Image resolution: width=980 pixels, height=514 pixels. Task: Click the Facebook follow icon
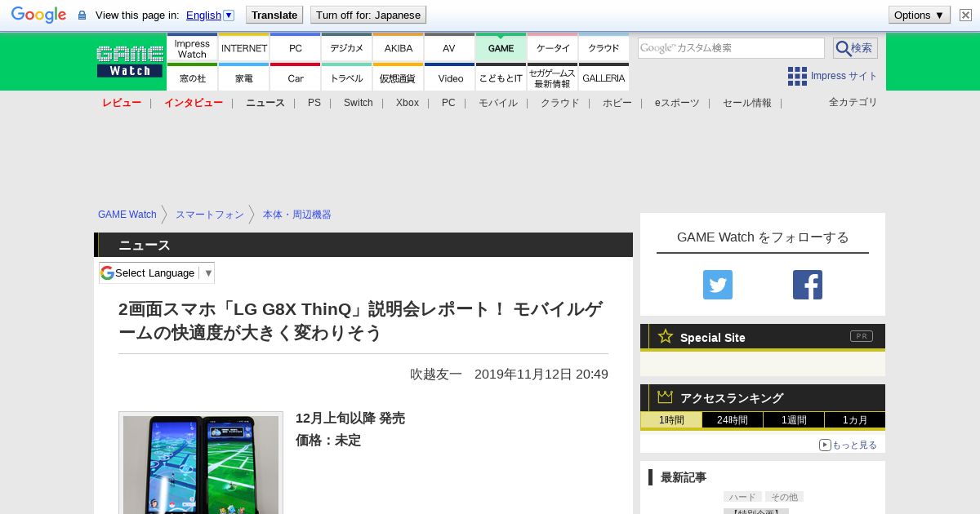tap(808, 285)
